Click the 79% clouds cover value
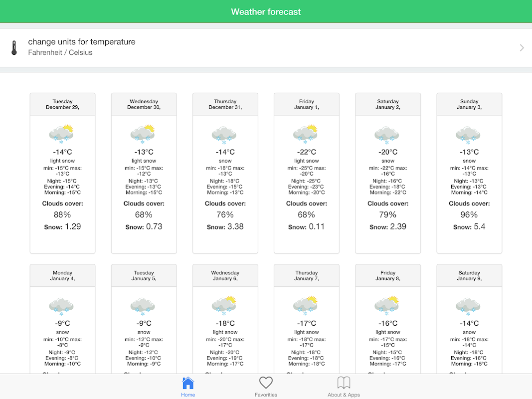Screen dimensions: 532x399 point(388,215)
